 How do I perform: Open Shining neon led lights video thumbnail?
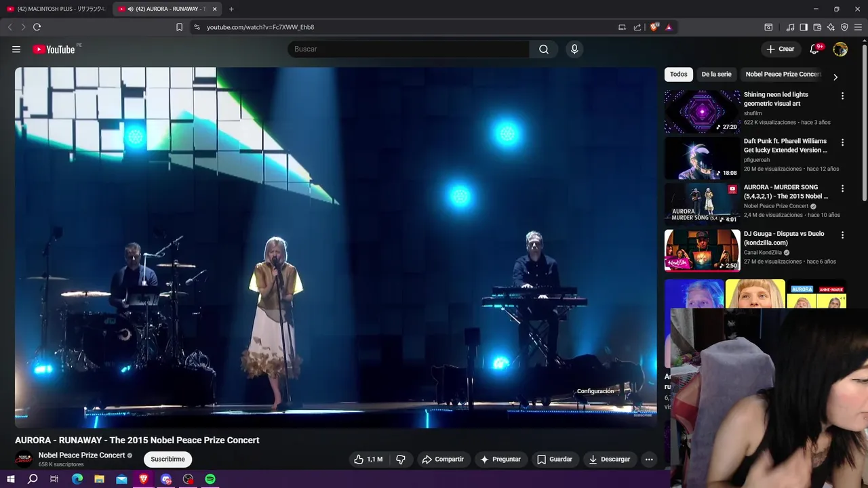click(x=702, y=112)
